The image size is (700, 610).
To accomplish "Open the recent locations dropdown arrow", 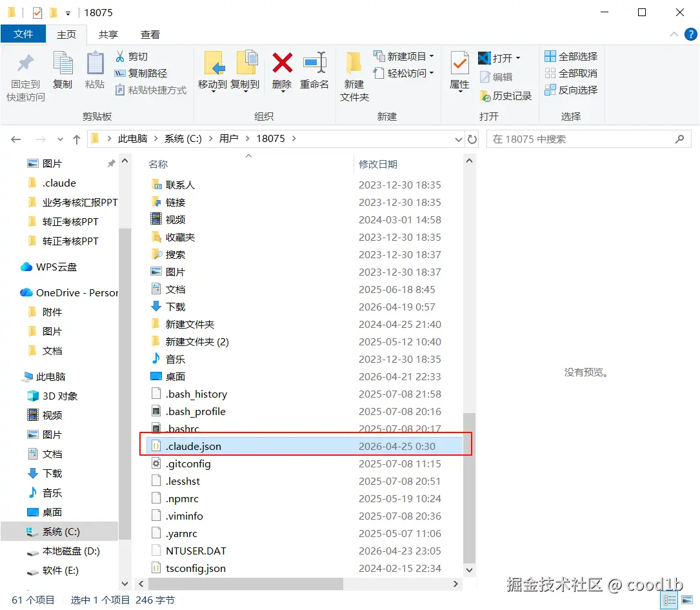I will point(60,139).
